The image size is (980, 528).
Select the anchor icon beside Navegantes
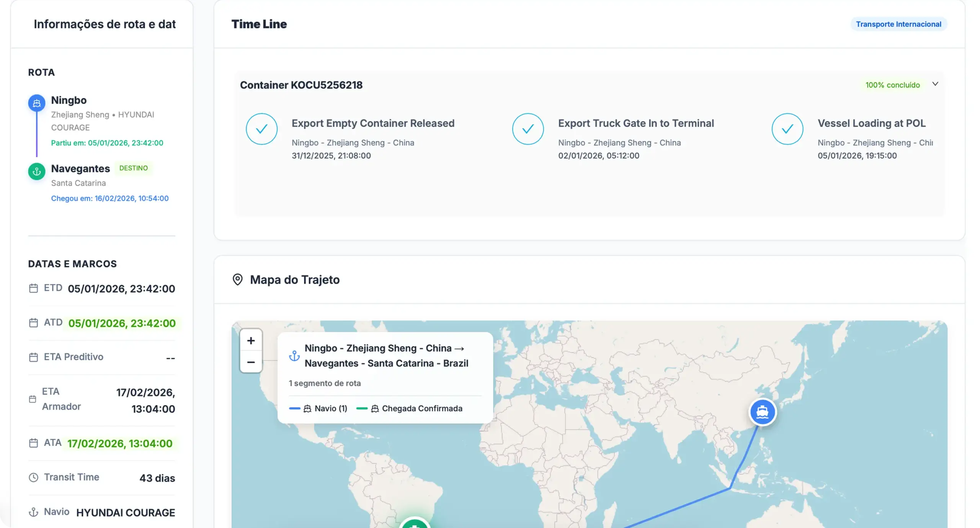point(36,171)
